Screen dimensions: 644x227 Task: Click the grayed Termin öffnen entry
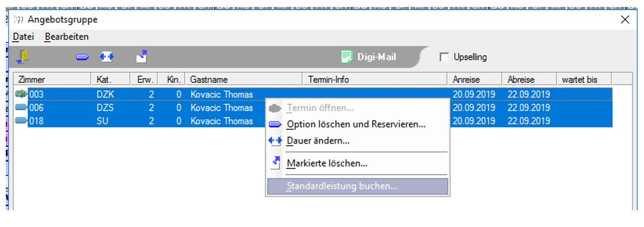(x=357, y=108)
